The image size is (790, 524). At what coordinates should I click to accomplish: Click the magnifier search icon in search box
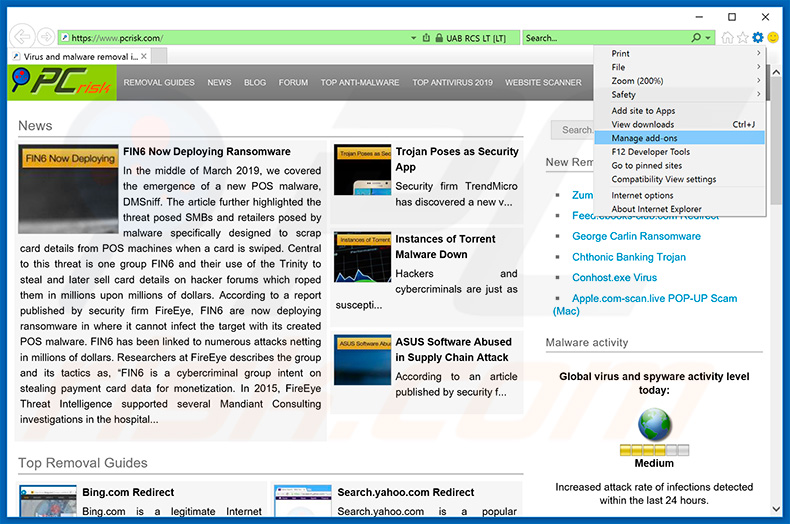click(696, 38)
